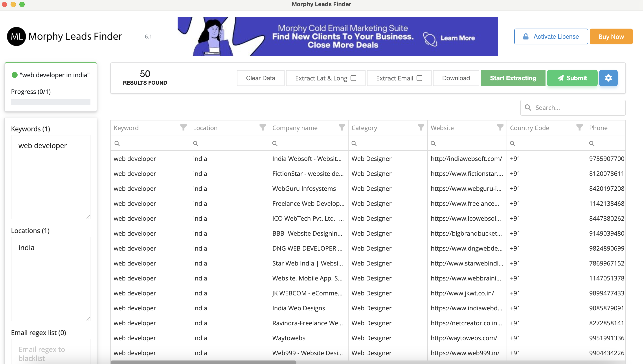
Task: Click the Clear Data button
Action: click(260, 78)
